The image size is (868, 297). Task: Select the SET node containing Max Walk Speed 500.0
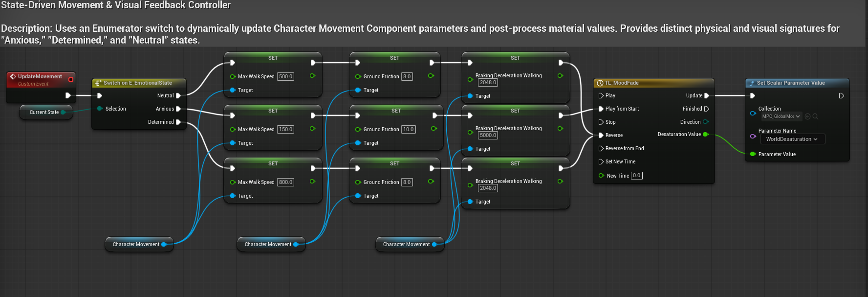tap(273, 75)
